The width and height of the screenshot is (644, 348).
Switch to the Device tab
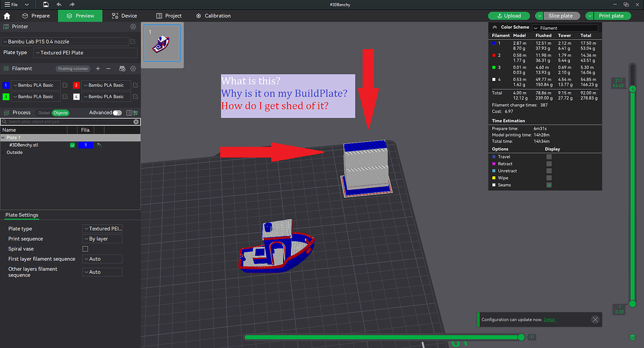pyautogui.click(x=124, y=16)
